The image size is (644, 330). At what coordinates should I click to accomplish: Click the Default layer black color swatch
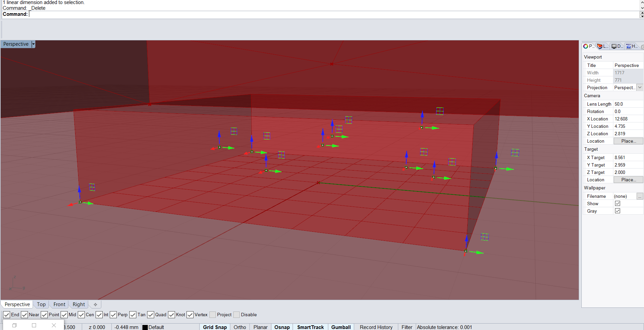[x=145, y=327]
